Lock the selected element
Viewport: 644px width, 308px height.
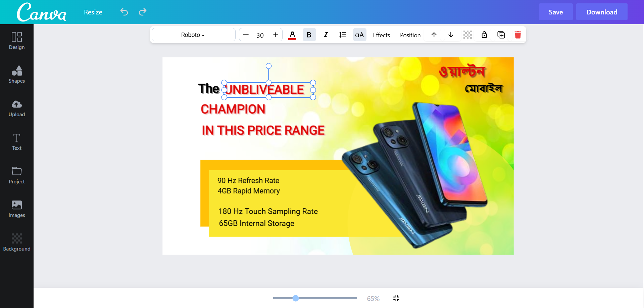(484, 35)
